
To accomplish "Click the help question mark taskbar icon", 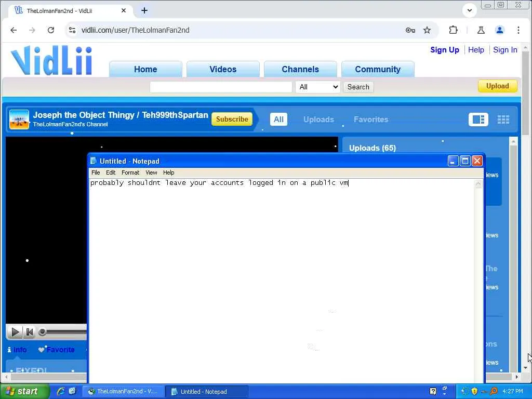I will (433, 391).
